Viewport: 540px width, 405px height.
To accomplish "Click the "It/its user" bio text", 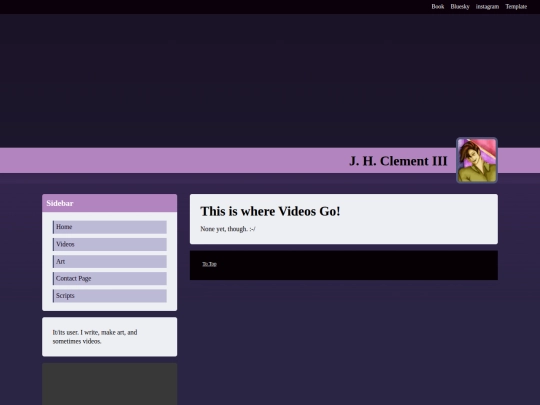I will click(95, 337).
